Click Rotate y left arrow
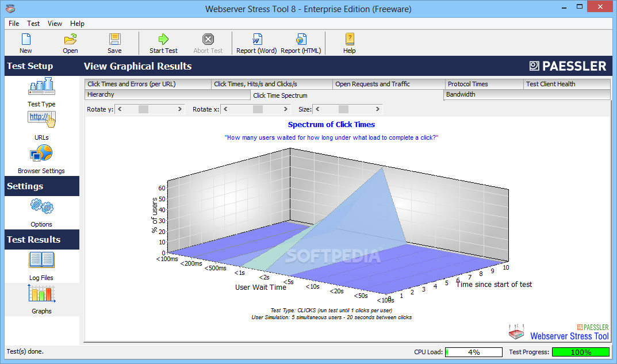This screenshot has height=364, width=617. (120, 109)
